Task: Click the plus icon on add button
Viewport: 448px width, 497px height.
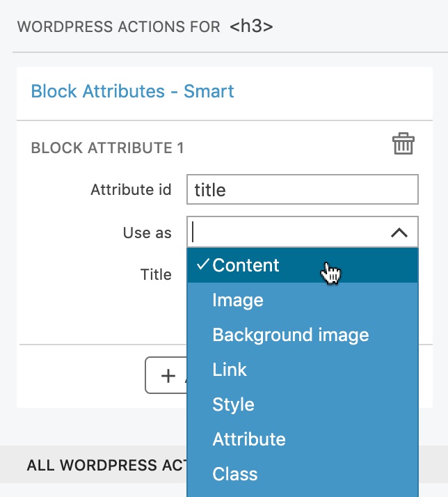Action: [x=168, y=377]
